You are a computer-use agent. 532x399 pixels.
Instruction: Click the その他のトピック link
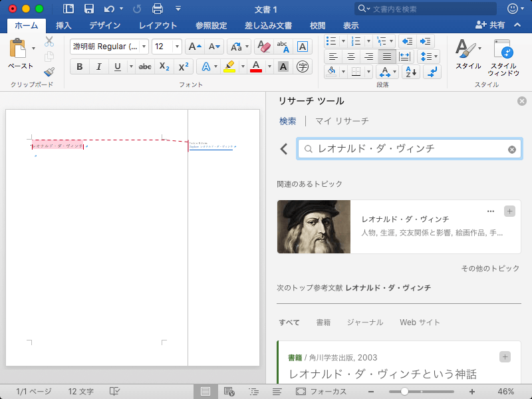click(x=490, y=269)
